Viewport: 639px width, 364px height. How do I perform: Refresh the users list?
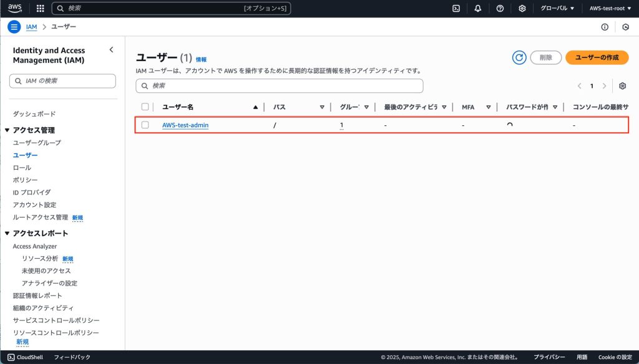coord(519,57)
